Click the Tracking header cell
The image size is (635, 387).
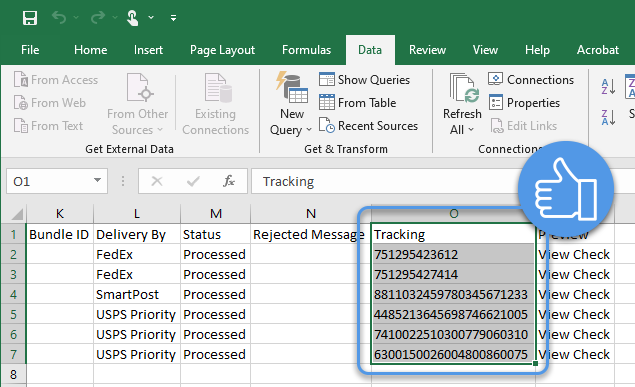pyautogui.click(x=453, y=234)
